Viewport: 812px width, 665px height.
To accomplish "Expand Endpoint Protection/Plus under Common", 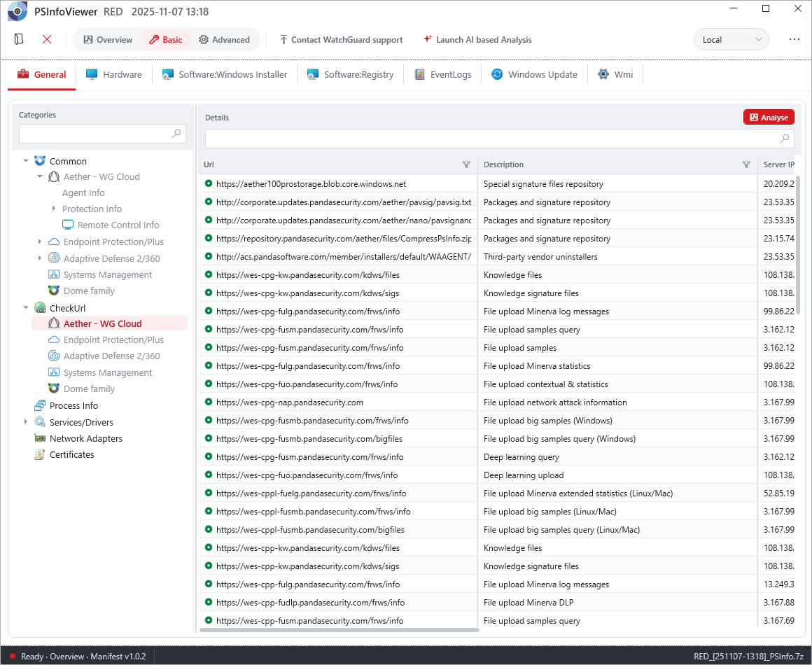I will 40,241.
